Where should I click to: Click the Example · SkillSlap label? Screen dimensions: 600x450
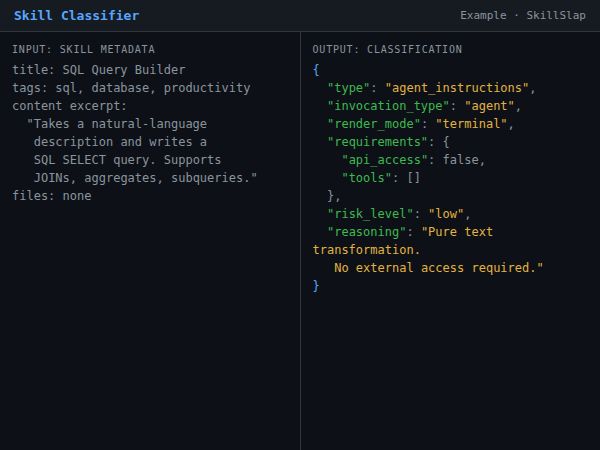click(523, 16)
